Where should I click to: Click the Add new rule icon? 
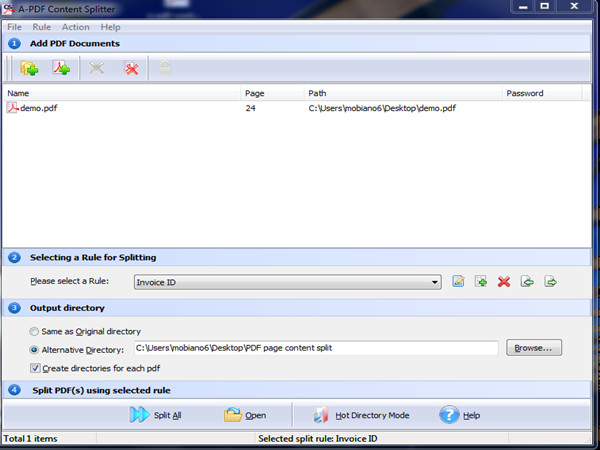(481, 282)
